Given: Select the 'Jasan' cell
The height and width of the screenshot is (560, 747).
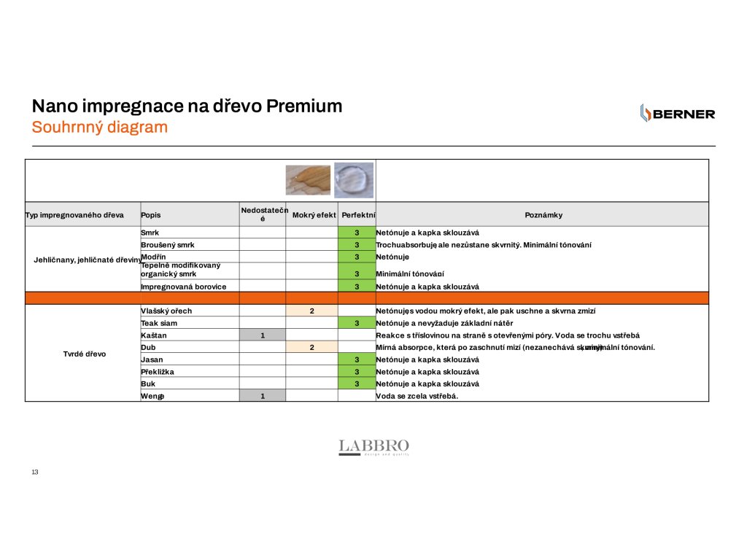Looking at the screenshot, I should coord(190,359).
